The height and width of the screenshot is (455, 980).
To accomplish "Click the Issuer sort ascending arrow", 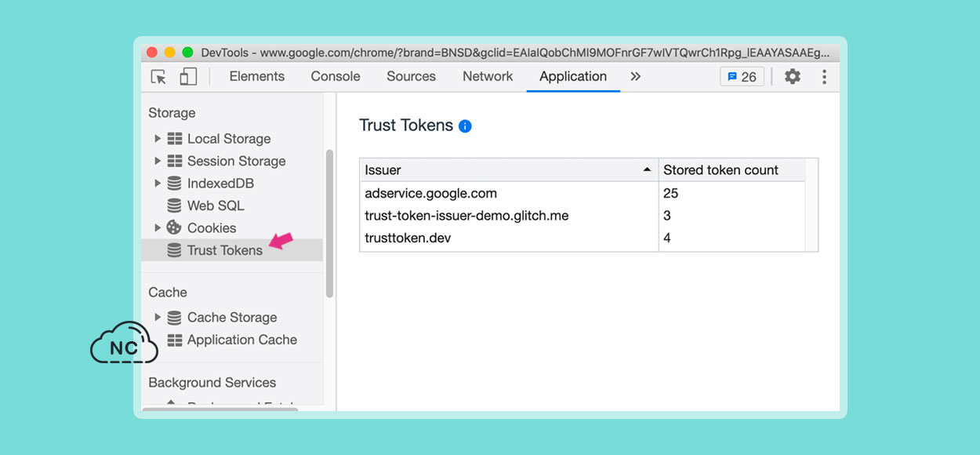I will point(647,170).
